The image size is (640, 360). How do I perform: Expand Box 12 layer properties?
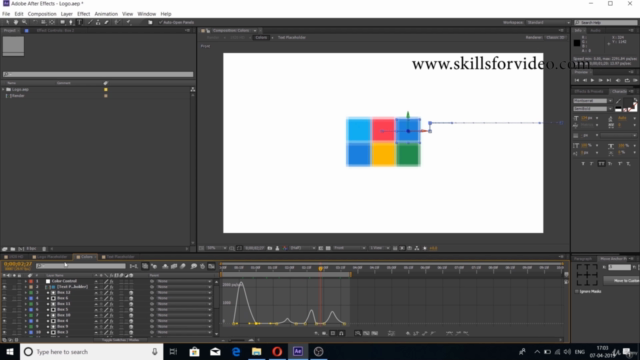[x=25, y=293]
